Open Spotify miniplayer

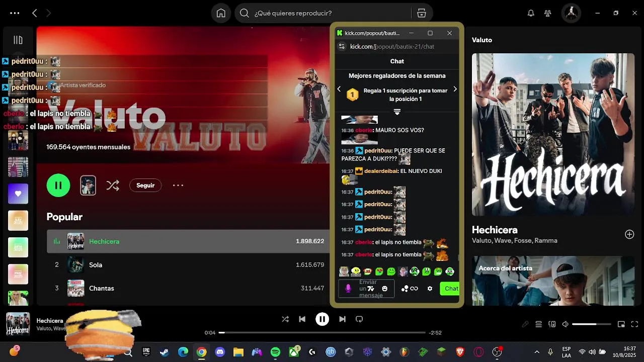click(621, 324)
